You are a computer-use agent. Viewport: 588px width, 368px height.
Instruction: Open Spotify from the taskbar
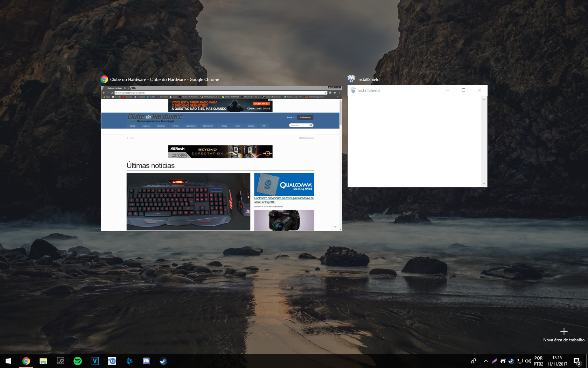pyautogui.click(x=78, y=361)
